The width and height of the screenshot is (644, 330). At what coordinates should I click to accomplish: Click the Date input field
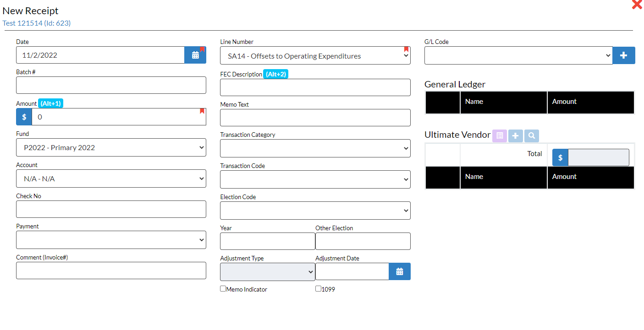click(x=100, y=55)
